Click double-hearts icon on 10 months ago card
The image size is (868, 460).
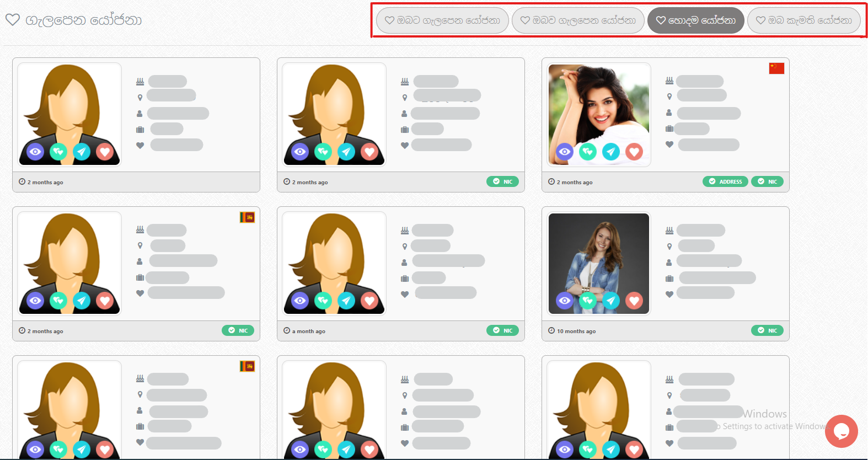coord(588,301)
